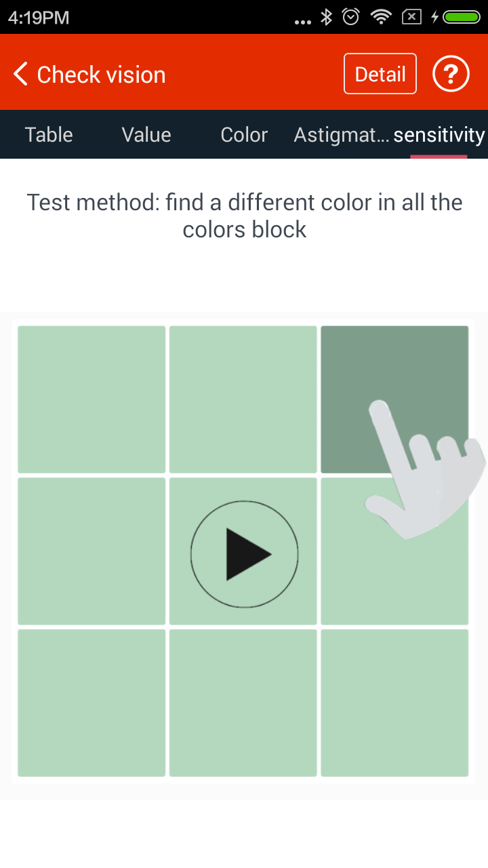Tap the bottom-right green block

(394, 703)
